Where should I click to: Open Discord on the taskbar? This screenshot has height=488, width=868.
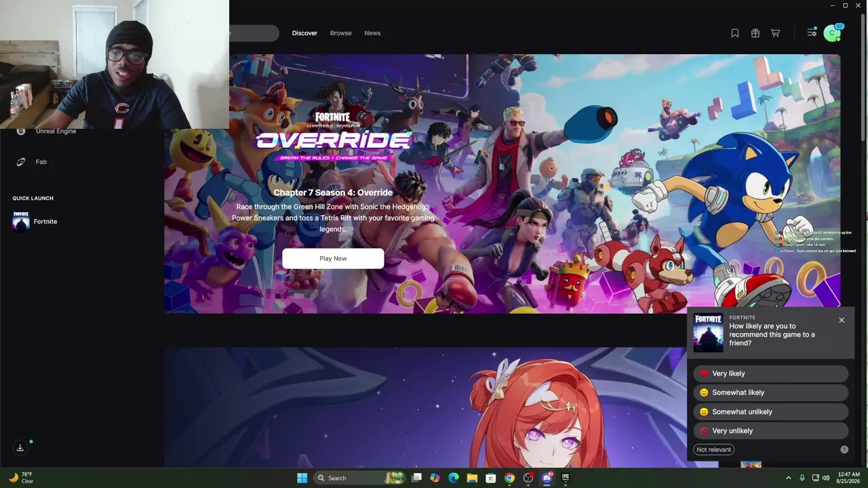(x=547, y=478)
